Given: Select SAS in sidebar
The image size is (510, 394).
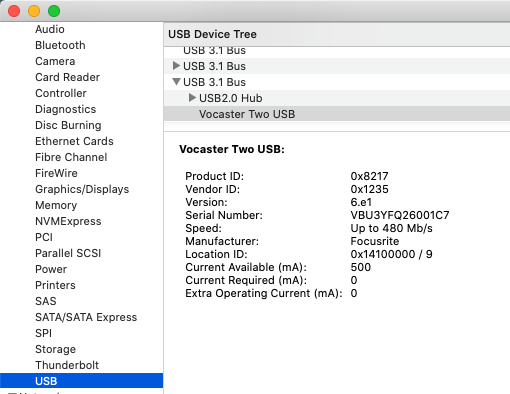Looking at the screenshot, I should tap(46, 301).
